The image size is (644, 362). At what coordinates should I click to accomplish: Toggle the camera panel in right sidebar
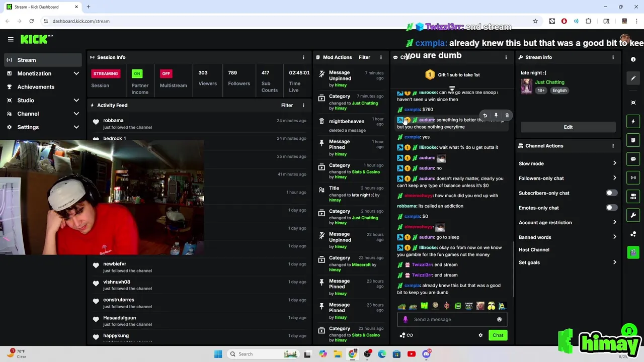pyautogui.click(x=633, y=196)
